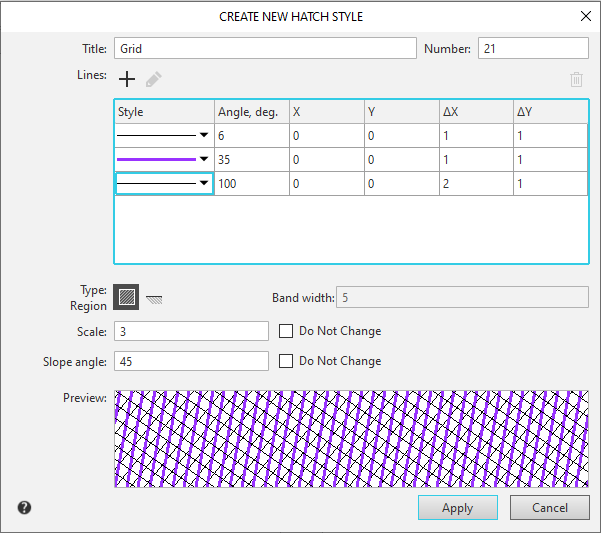Select the Region hatch type icon
The height and width of the screenshot is (533, 601).
pos(126,297)
